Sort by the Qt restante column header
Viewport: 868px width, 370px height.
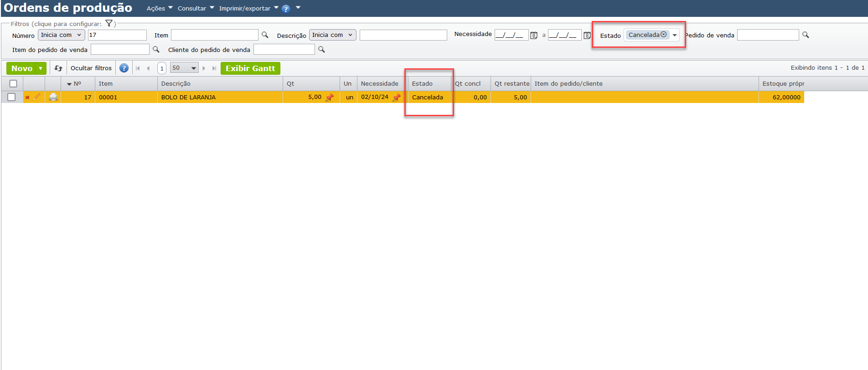pos(511,84)
